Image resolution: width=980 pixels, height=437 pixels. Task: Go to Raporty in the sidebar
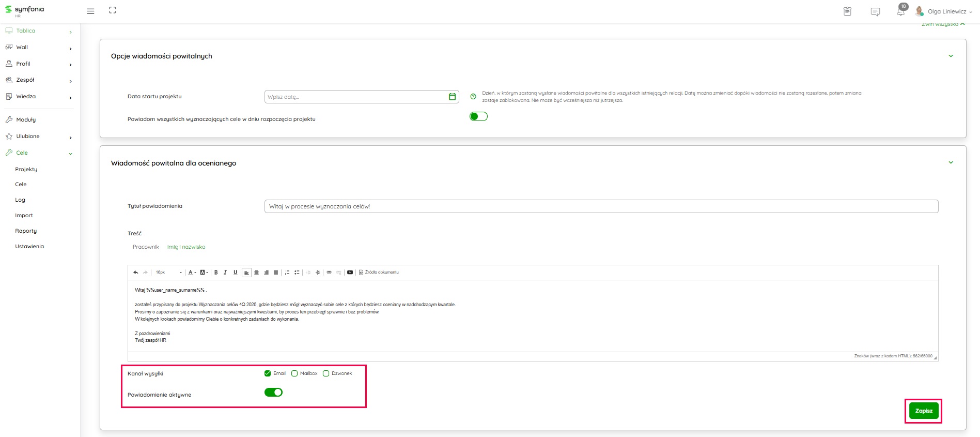click(26, 231)
